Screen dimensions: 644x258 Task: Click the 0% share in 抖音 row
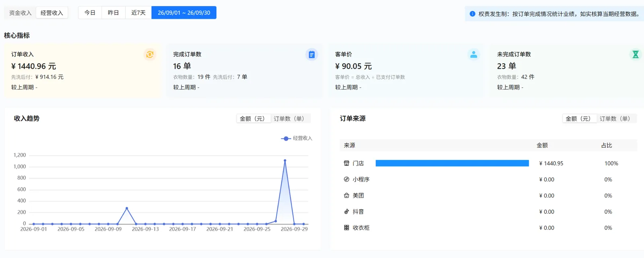(x=608, y=212)
